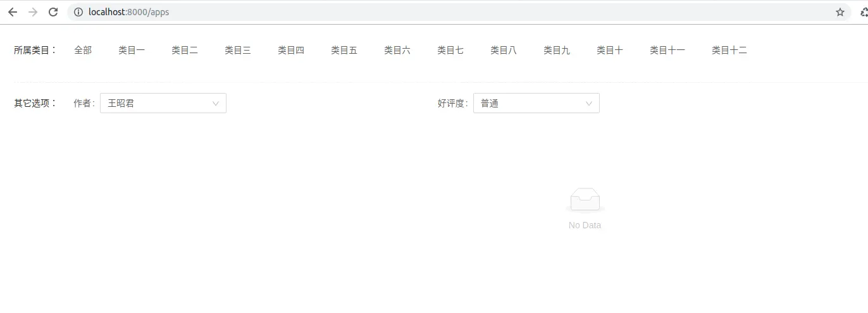Select the 类目六 category tag
The height and width of the screenshot is (313, 868).
[x=397, y=50]
